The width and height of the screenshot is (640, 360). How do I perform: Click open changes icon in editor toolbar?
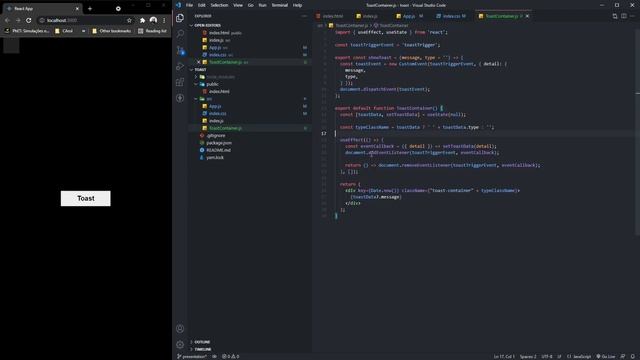(615, 16)
